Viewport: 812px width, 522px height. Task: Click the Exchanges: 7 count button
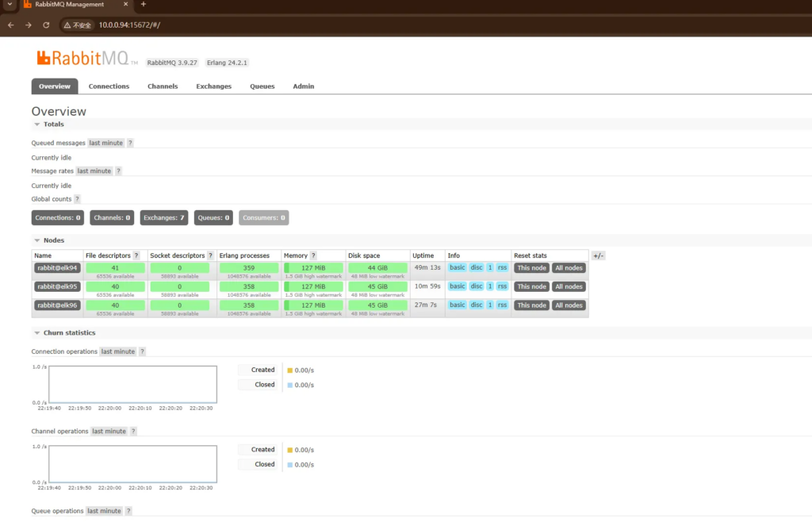(164, 217)
